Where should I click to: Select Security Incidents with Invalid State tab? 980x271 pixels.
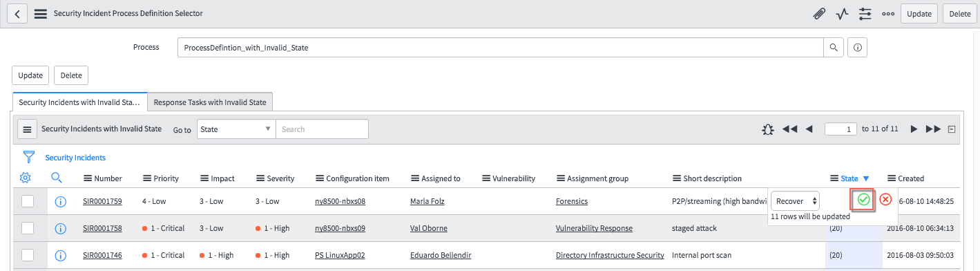(79, 102)
